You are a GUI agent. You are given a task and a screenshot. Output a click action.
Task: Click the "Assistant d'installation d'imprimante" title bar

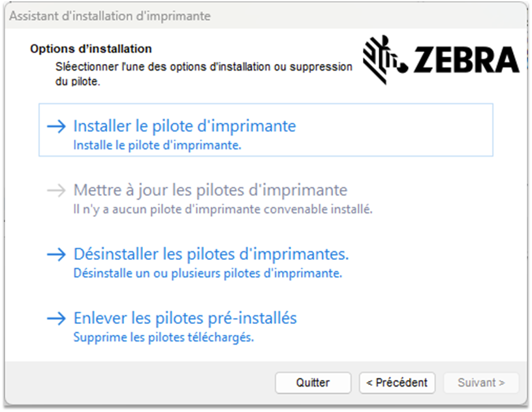pyautogui.click(x=110, y=16)
